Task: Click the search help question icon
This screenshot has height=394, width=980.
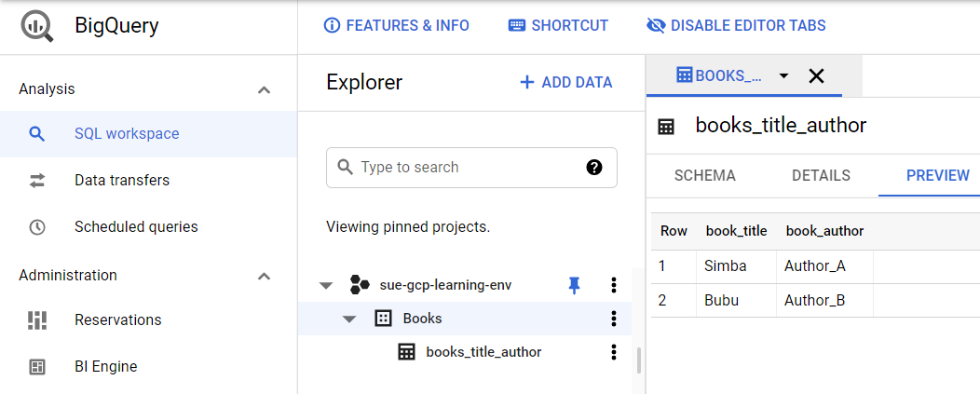Action: [x=594, y=167]
